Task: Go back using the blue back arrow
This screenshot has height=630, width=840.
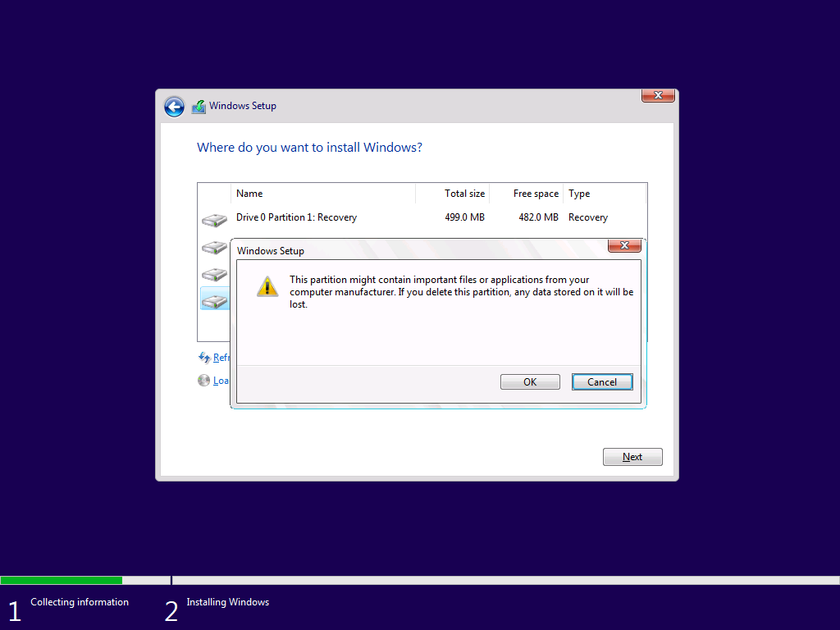Action: tap(174, 107)
